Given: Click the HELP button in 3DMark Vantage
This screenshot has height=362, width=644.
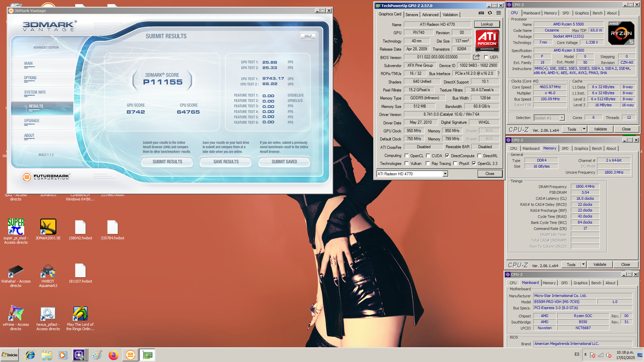Looking at the screenshot, I should click(308, 36).
